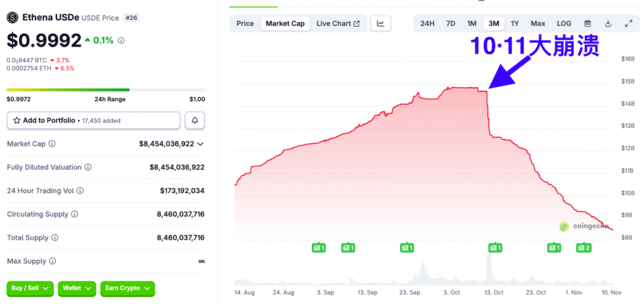Click the 24h Range progress bar

105,90
